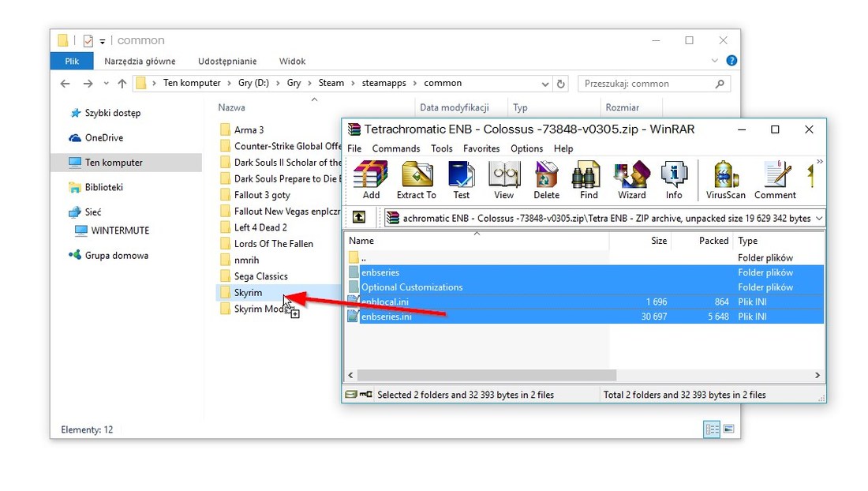Open the WinRAR File menu

pyautogui.click(x=354, y=148)
